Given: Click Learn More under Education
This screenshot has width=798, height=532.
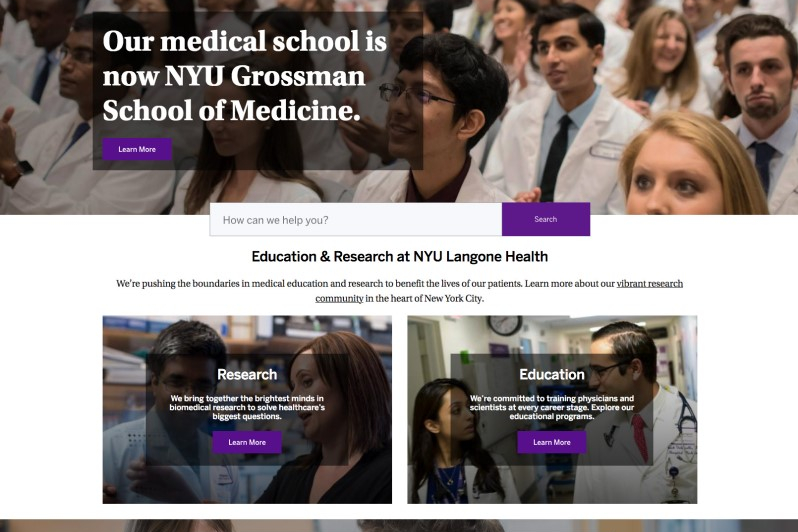Looking at the screenshot, I should [x=552, y=442].
